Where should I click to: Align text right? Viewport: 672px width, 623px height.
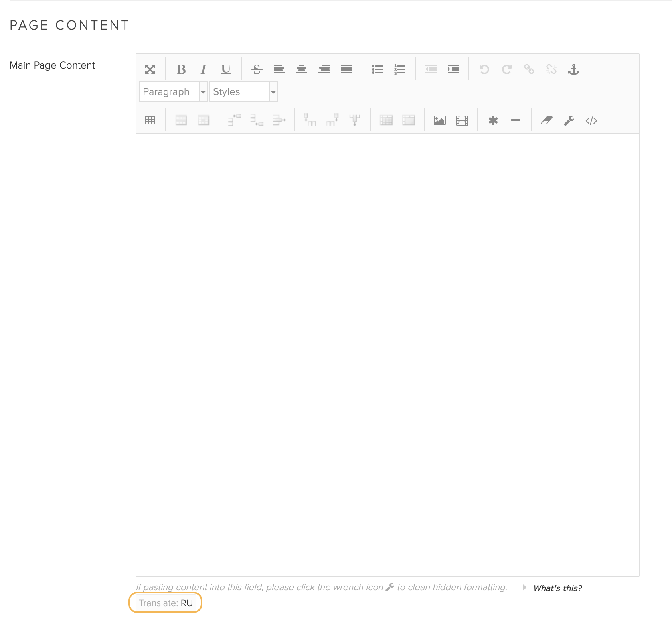324,69
